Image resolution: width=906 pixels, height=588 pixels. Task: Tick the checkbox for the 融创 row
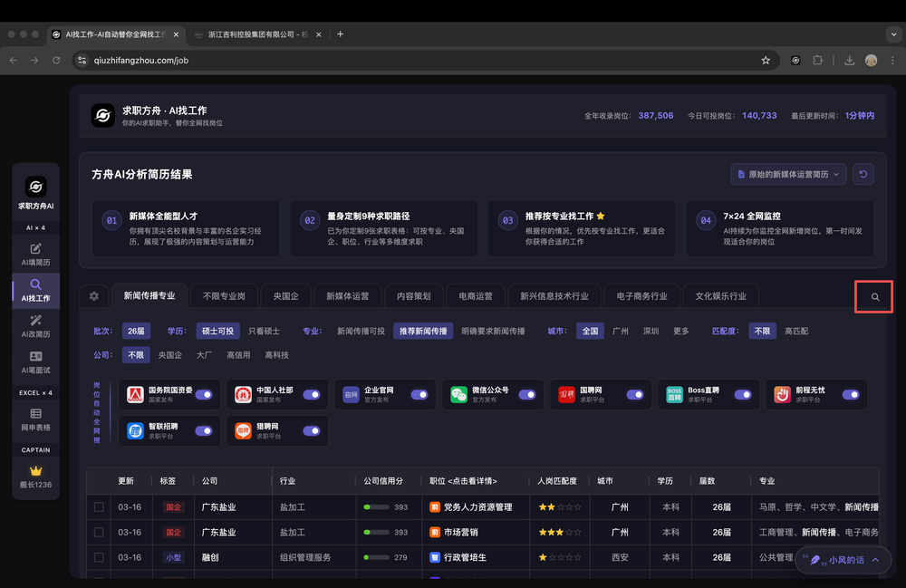point(99,557)
